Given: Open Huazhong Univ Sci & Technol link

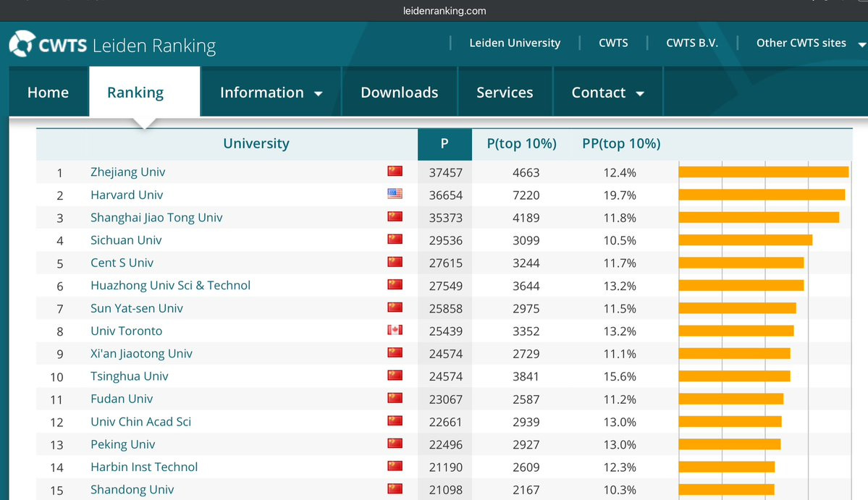Looking at the screenshot, I should tap(171, 285).
